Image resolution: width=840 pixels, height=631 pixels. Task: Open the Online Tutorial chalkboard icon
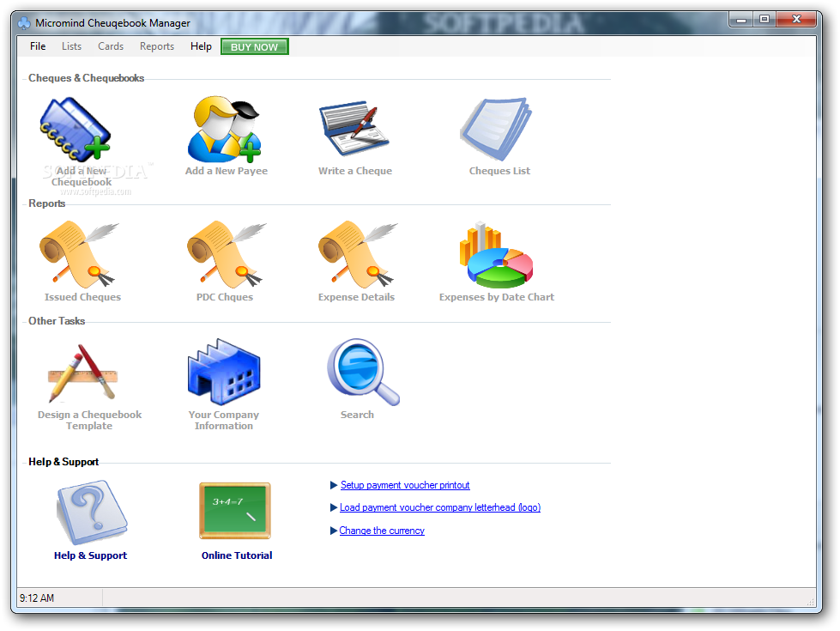(x=235, y=511)
